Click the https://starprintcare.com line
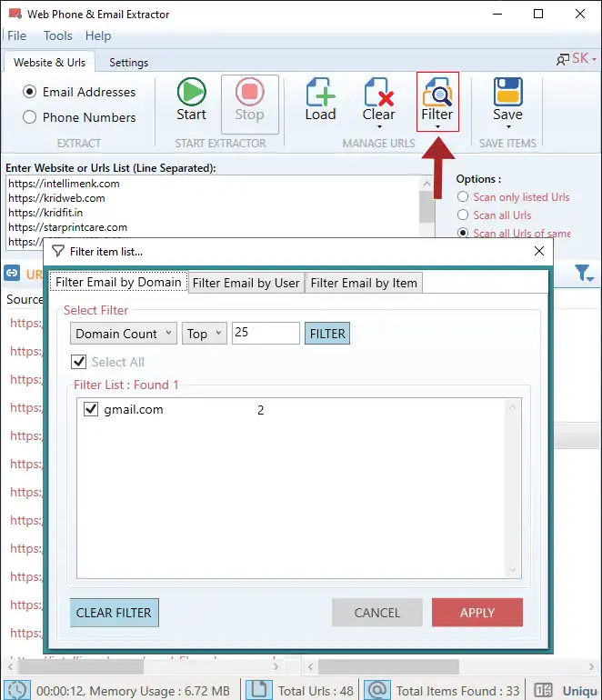The image size is (602, 700). [68, 227]
